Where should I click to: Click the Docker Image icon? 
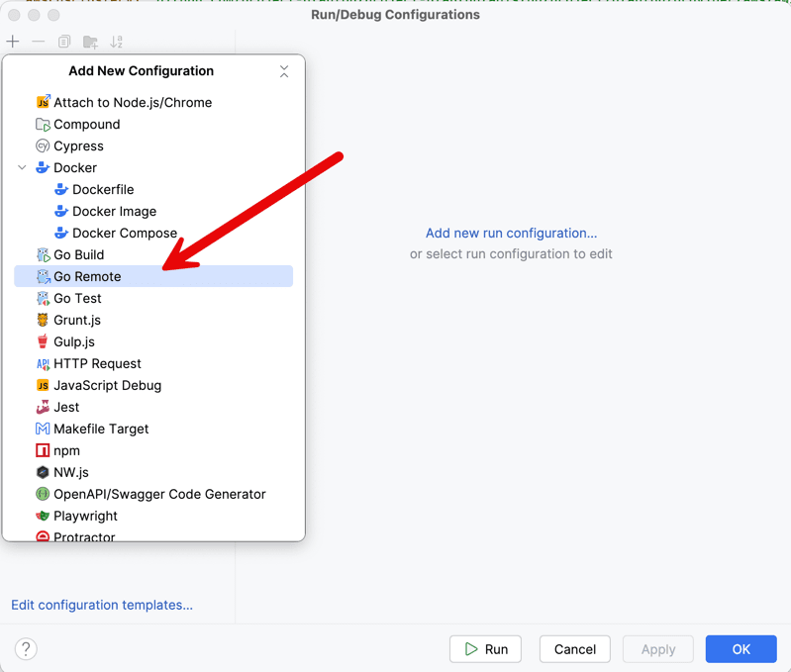point(61,211)
